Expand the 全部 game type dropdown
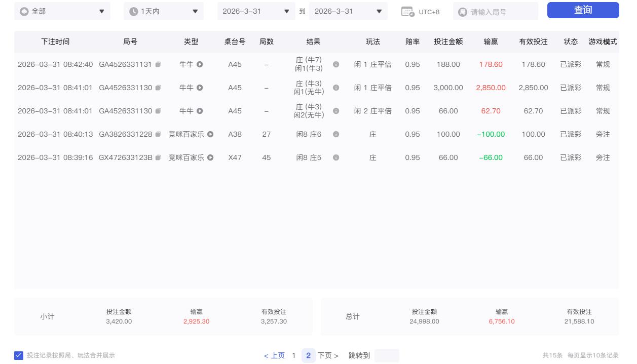This screenshot has height=364, width=637. pos(62,11)
